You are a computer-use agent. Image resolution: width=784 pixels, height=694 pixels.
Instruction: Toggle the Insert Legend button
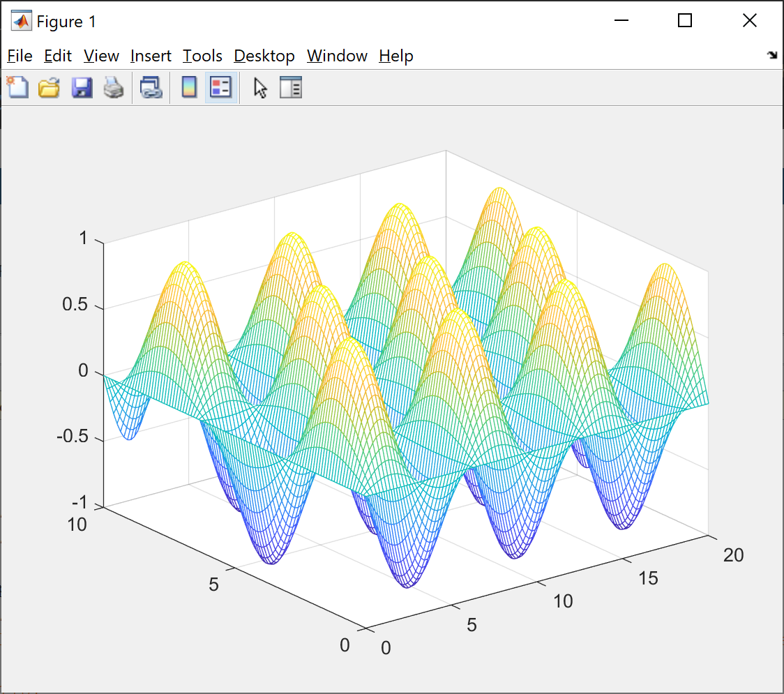click(x=221, y=88)
